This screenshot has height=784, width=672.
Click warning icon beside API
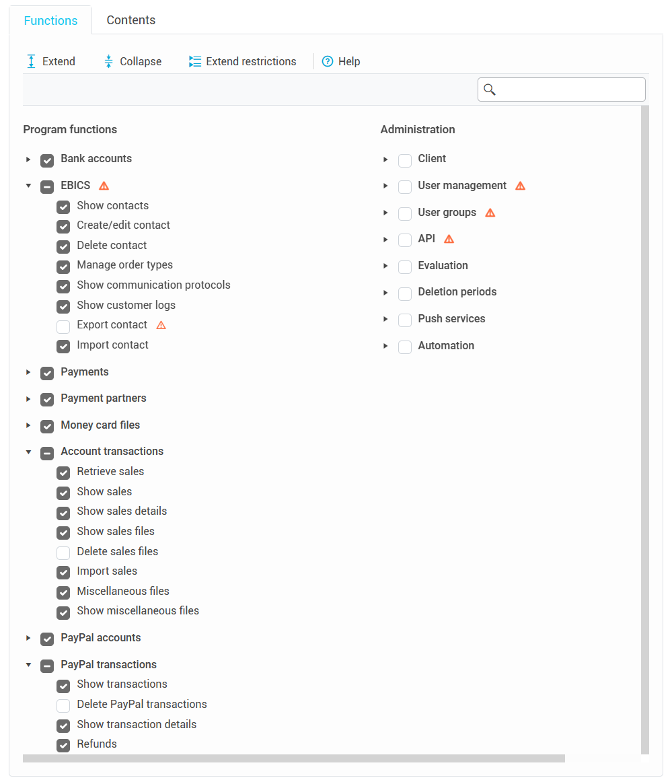click(x=449, y=239)
